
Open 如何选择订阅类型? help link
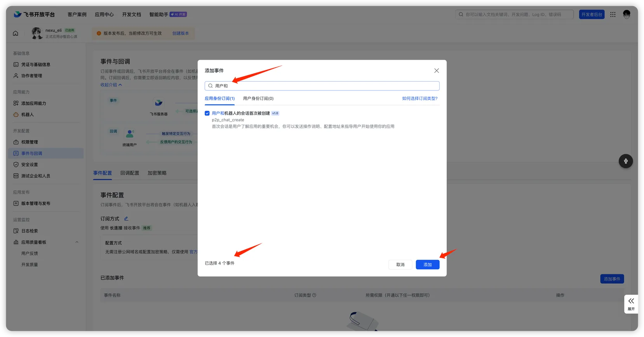[x=419, y=99]
